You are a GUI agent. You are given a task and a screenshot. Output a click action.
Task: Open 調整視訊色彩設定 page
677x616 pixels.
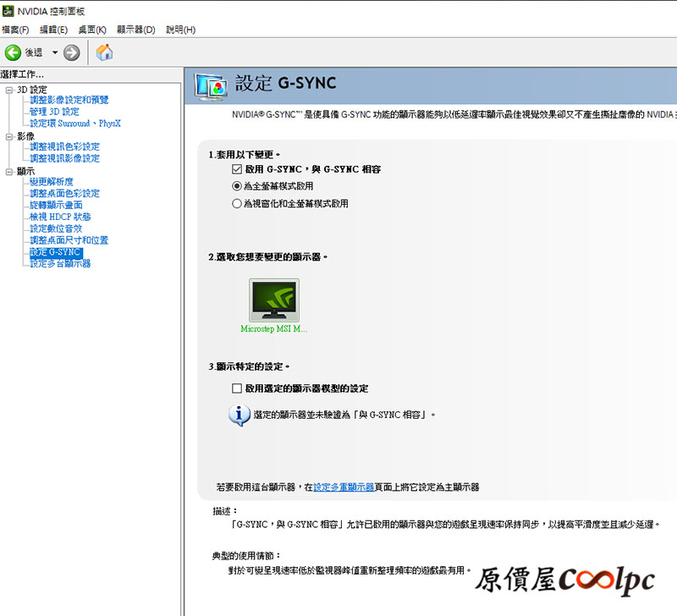(x=65, y=146)
